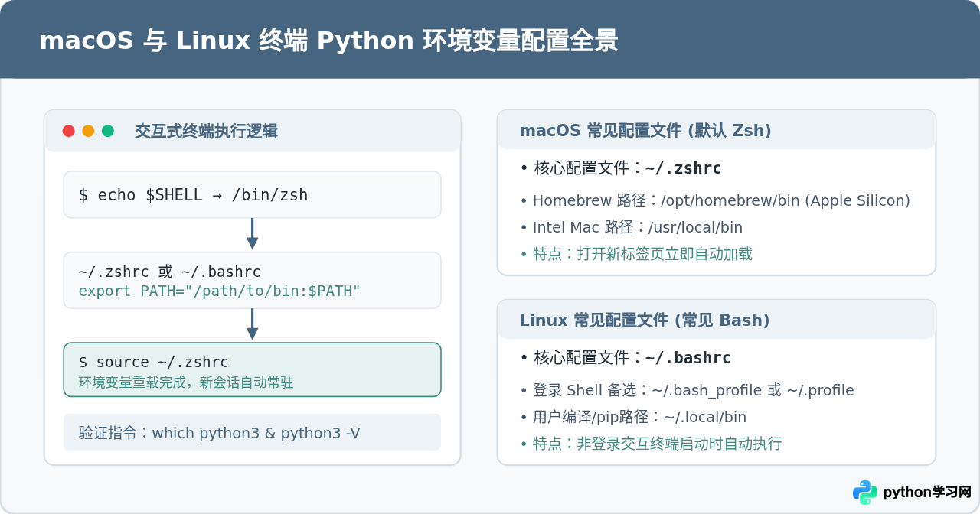This screenshot has height=514, width=980.
Task: Click the Homebrew 路径：/opt/homebrew/bin line
Action: click(x=715, y=200)
